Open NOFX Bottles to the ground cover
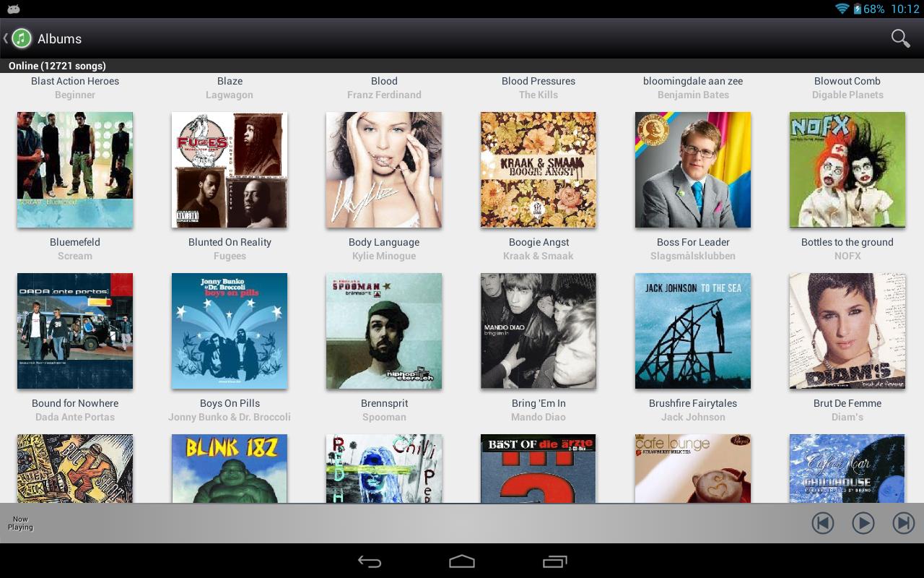The height and width of the screenshot is (578, 924). tap(847, 170)
